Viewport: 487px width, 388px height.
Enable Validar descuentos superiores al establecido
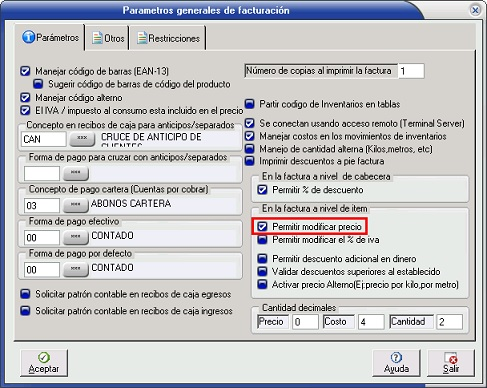coord(262,272)
